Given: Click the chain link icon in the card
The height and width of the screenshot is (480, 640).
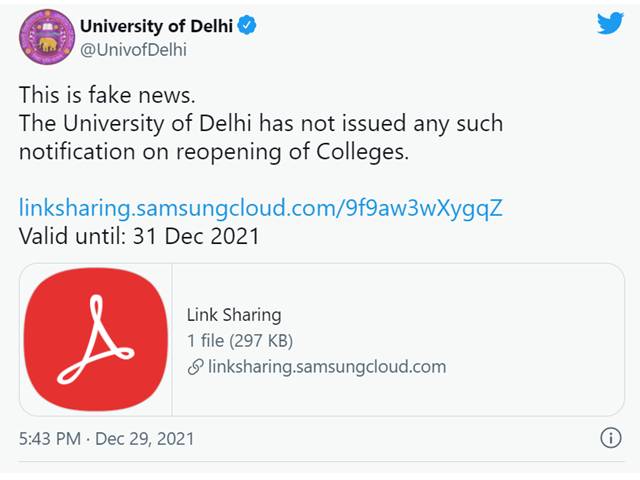Looking at the screenshot, I should coord(195,367).
